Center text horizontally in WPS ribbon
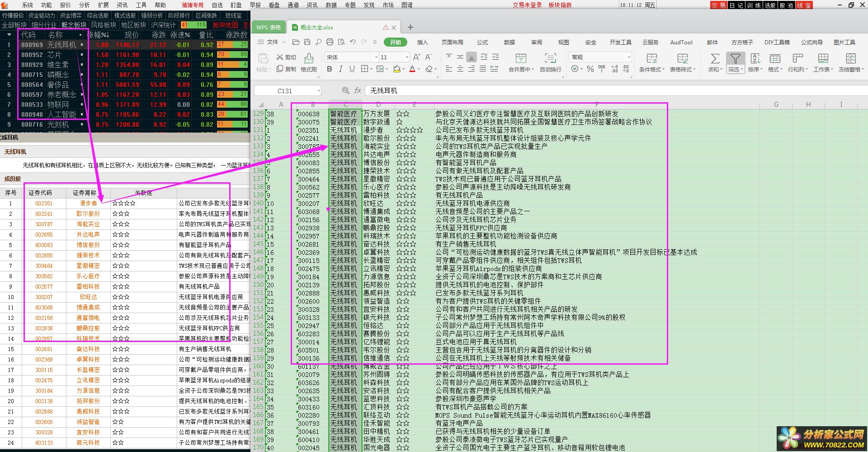868x452 pixels. tap(460, 69)
